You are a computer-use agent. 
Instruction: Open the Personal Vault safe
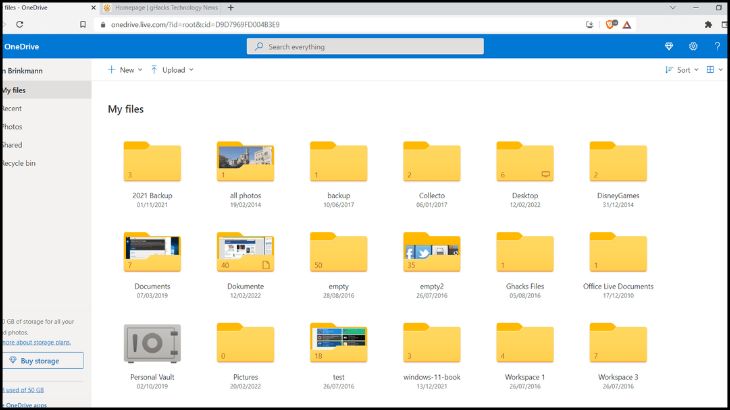pyautogui.click(x=152, y=343)
